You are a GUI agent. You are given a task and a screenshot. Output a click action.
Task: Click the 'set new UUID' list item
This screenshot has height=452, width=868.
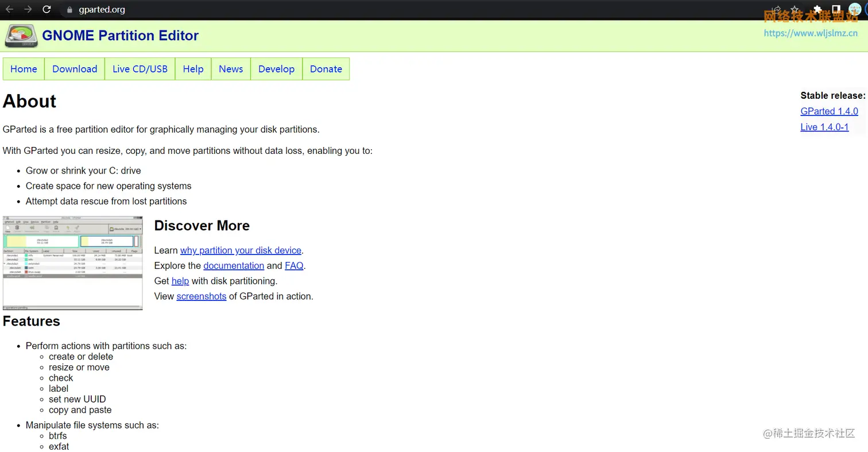point(77,399)
